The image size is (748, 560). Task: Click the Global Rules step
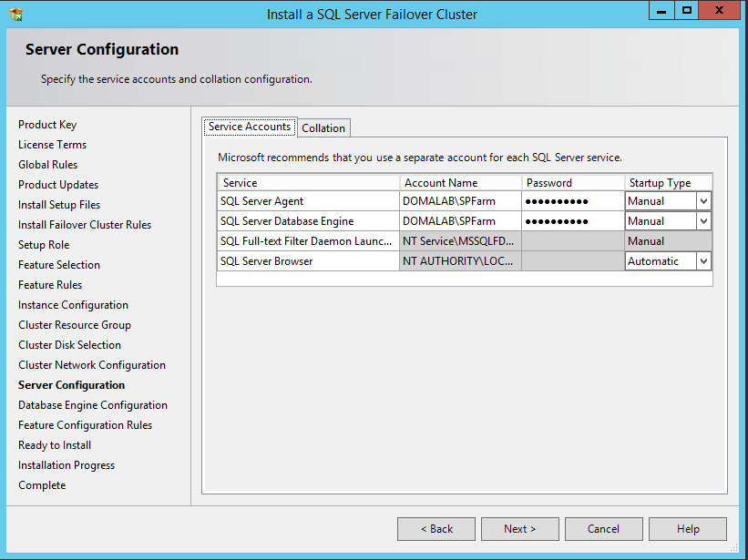pos(47,165)
